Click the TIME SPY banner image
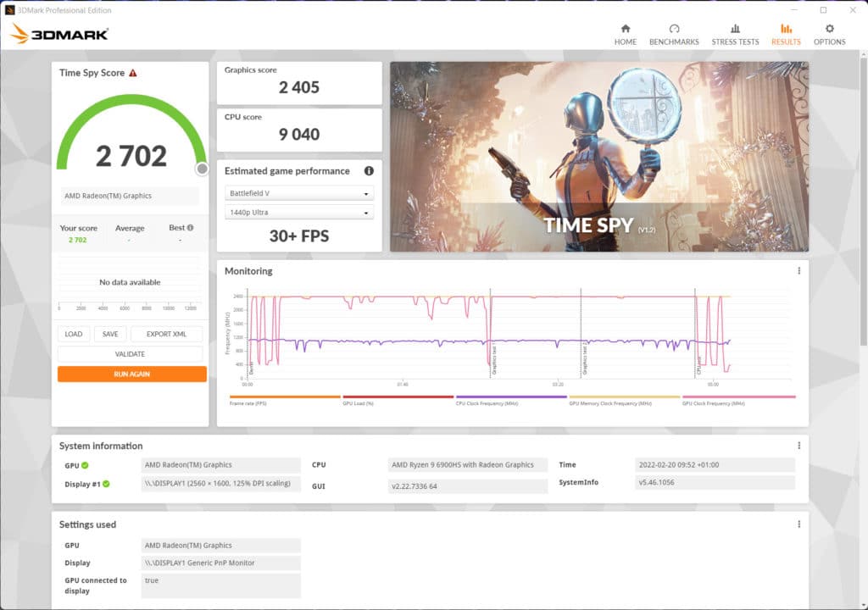The width and height of the screenshot is (868, 610). [599, 157]
